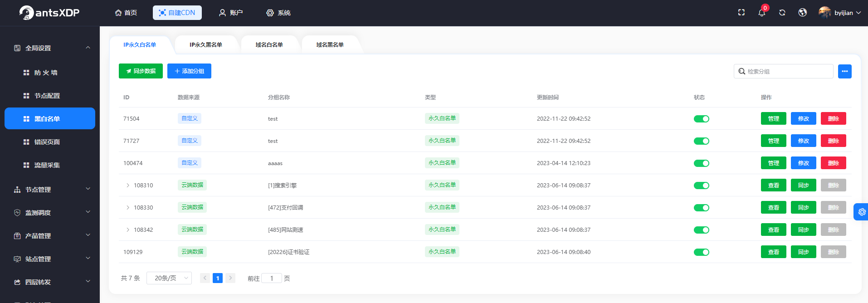This screenshot has width=868, height=303.
Task: Click the 添加分组 button
Action: click(x=189, y=71)
